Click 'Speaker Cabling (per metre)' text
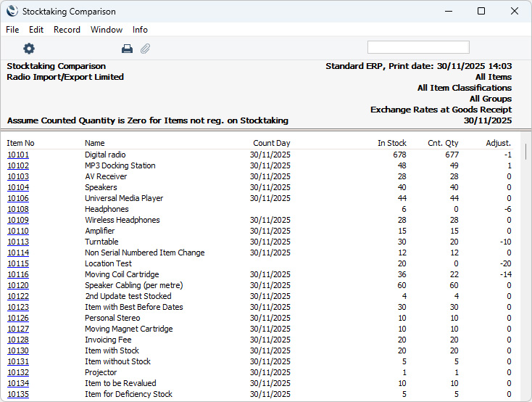 (133, 285)
